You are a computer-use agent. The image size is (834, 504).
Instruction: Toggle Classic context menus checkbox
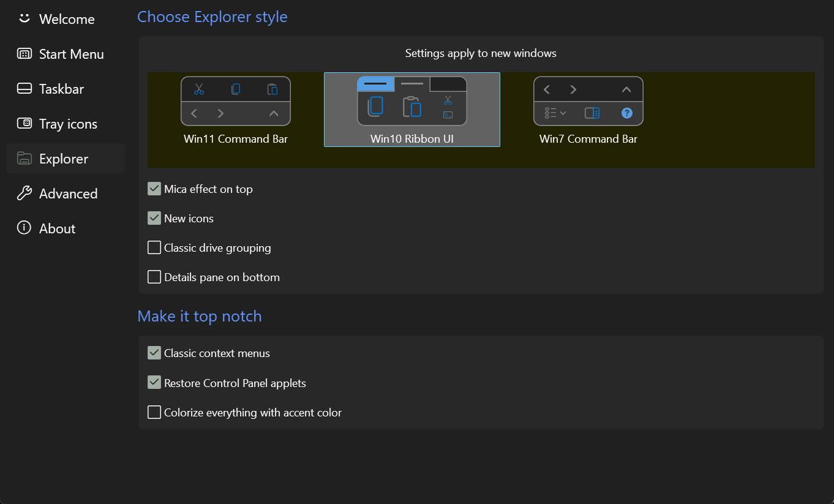[x=154, y=353]
